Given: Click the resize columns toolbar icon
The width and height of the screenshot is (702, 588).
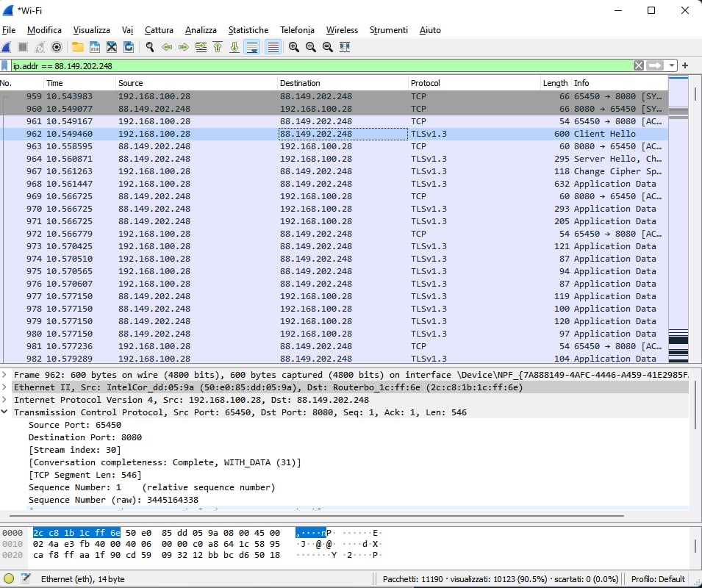Looking at the screenshot, I should pyautogui.click(x=345, y=47).
